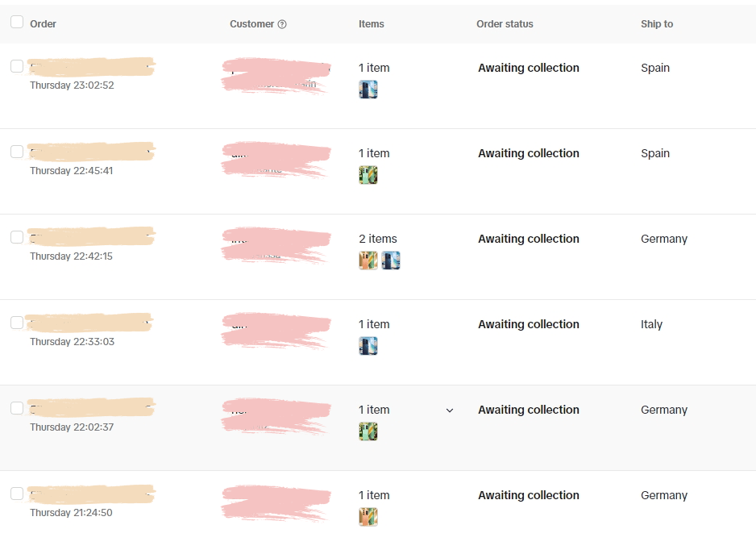Viewport: 756px width, 550px height.
Task: Click the Ship to column header
Action: (657, 24)
